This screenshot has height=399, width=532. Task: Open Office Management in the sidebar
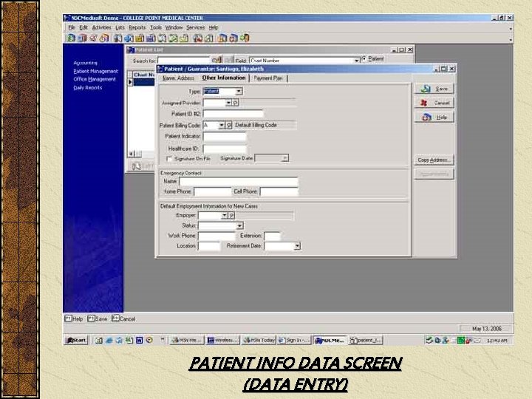(x=95, y=79)
